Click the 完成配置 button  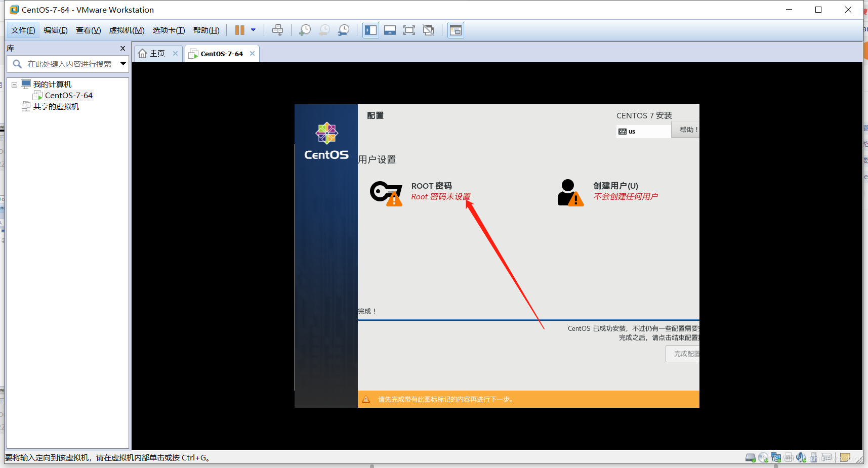click(683, 354)
